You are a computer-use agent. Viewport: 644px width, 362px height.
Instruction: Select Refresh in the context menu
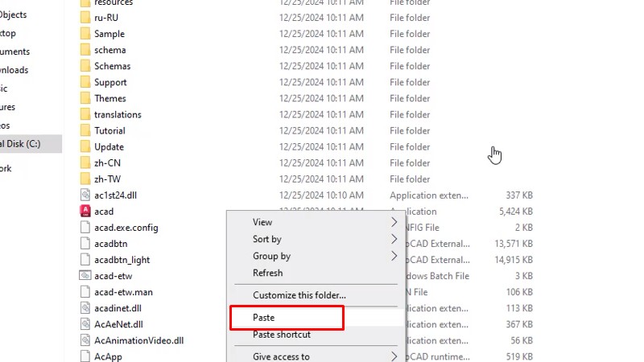[268, 274]
